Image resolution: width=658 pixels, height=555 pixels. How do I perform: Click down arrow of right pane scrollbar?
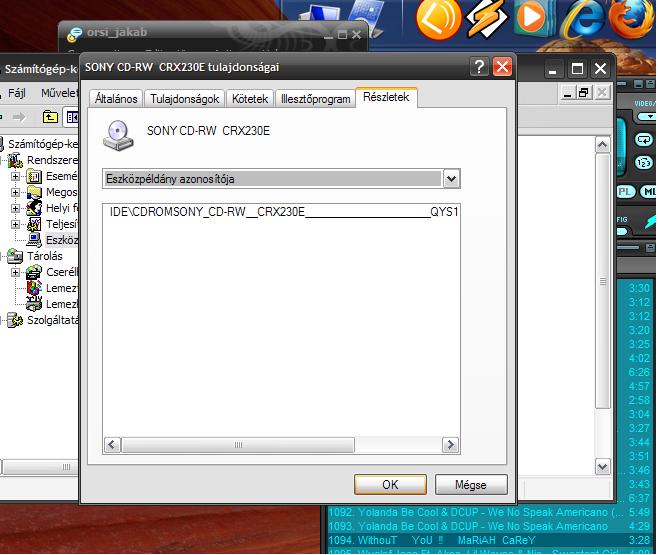(x=603, y=466)
